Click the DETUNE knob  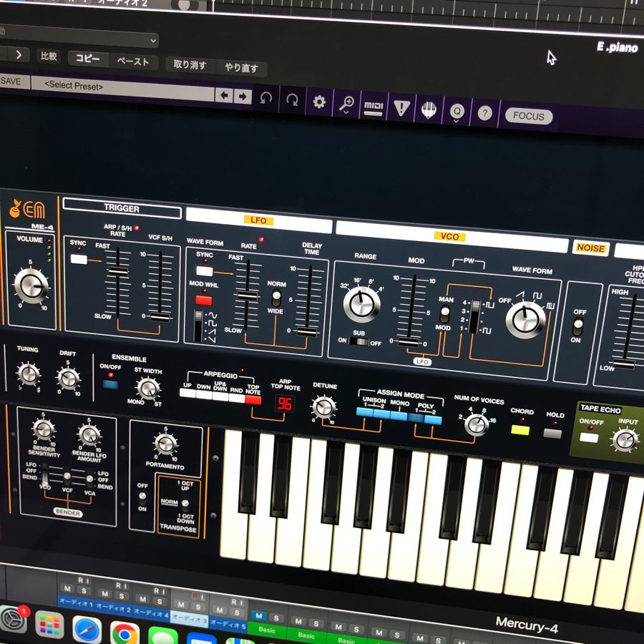pos(324,407)
